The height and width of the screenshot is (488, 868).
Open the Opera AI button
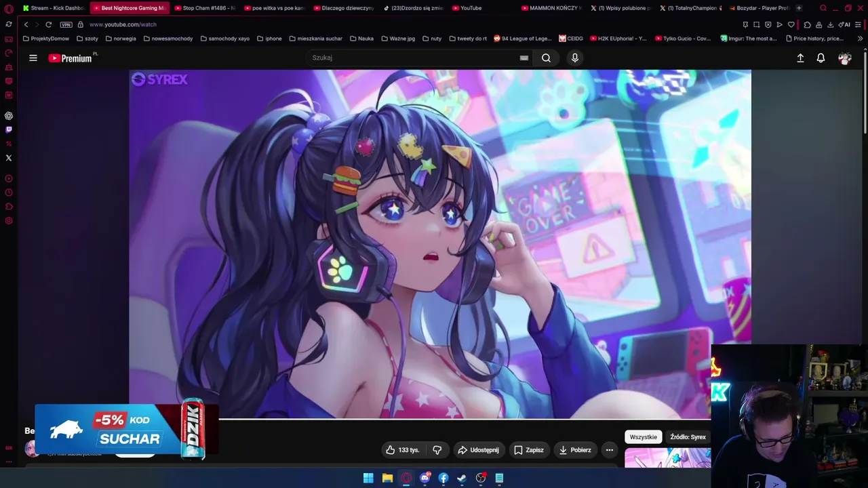pyautogui.click(x=845, y=24)
